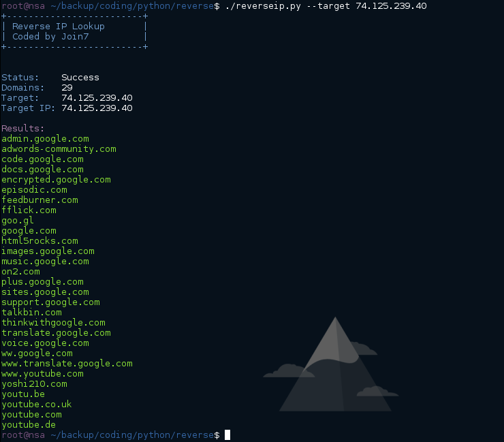
Task: Select the youtu.be entry
Action: pos(23,394)
